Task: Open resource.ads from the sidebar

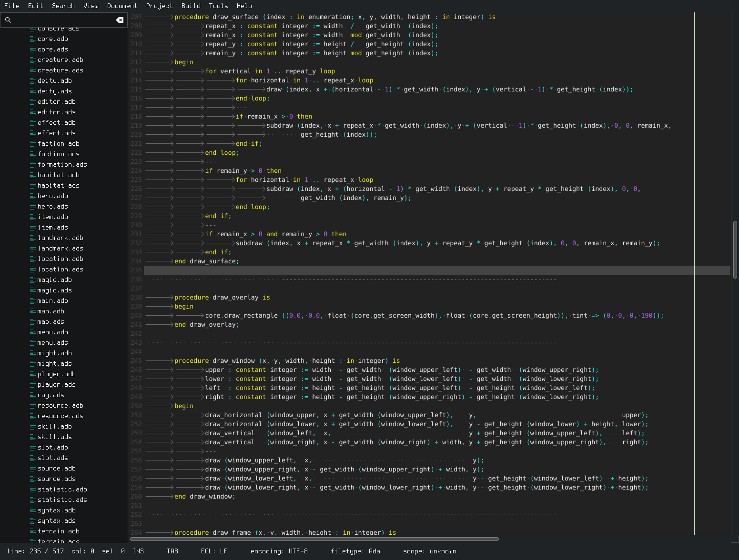Action: click(x=60, y=416)
